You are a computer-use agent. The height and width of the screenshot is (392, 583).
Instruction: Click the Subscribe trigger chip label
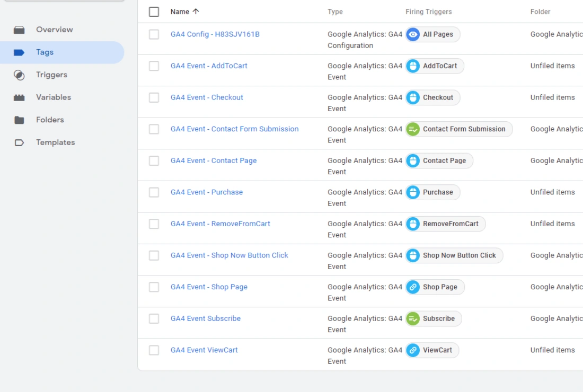(x=439, y=318)
